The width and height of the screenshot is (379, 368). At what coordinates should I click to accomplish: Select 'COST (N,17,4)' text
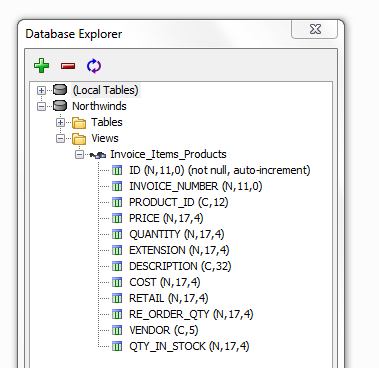165,282
